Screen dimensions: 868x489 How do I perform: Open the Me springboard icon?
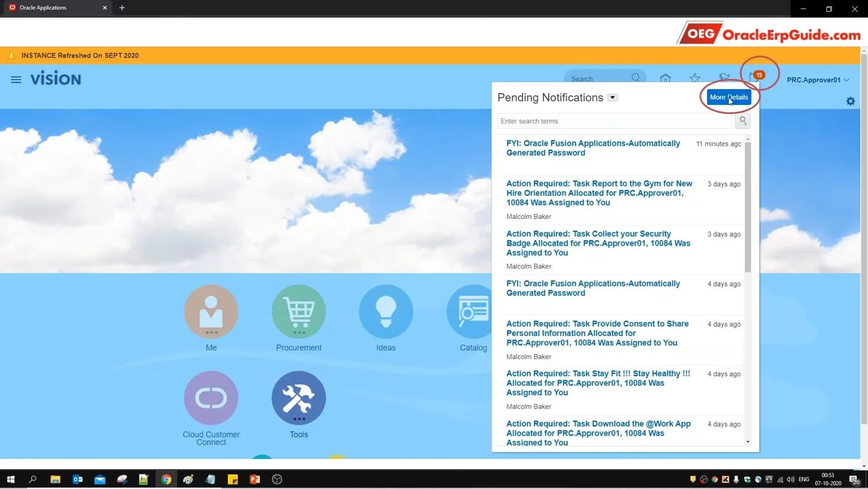[211, 311]
